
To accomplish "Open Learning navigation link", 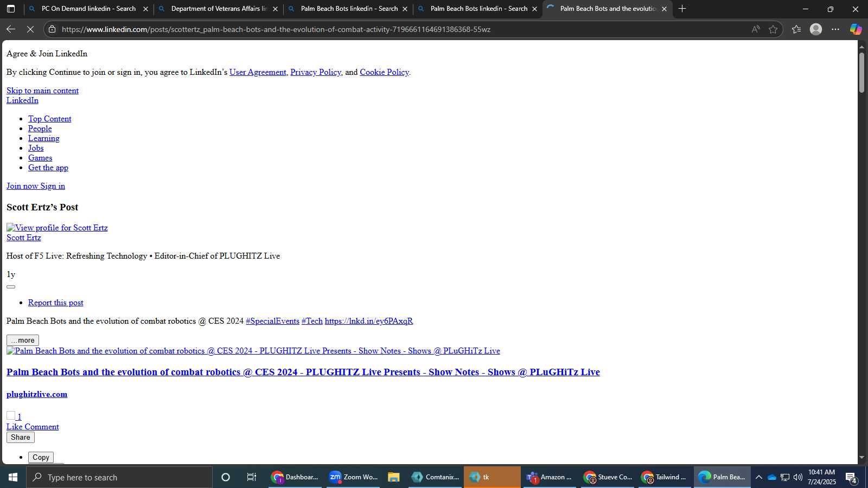I will click(x=44, y=138).
